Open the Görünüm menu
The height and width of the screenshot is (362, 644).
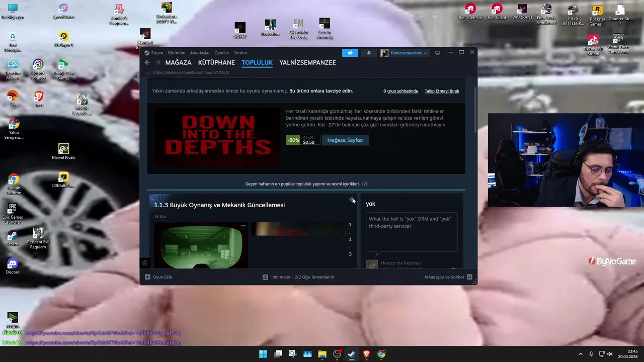coord(177,53)
